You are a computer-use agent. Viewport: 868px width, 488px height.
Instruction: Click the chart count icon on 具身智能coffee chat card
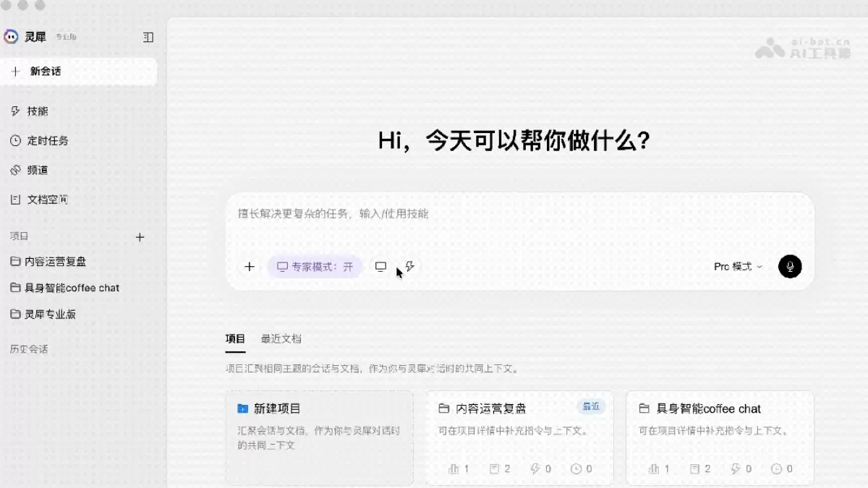coord(654,469)
